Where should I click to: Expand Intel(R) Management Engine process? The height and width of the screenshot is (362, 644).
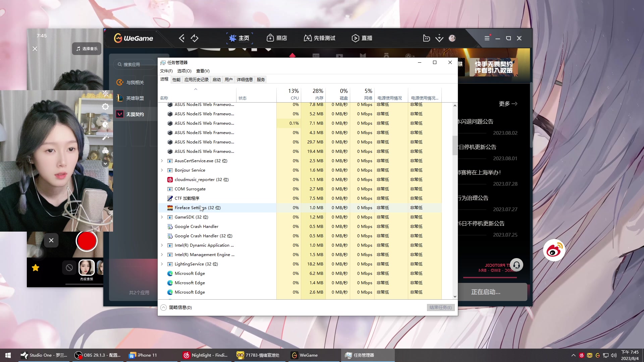[162, 255]
